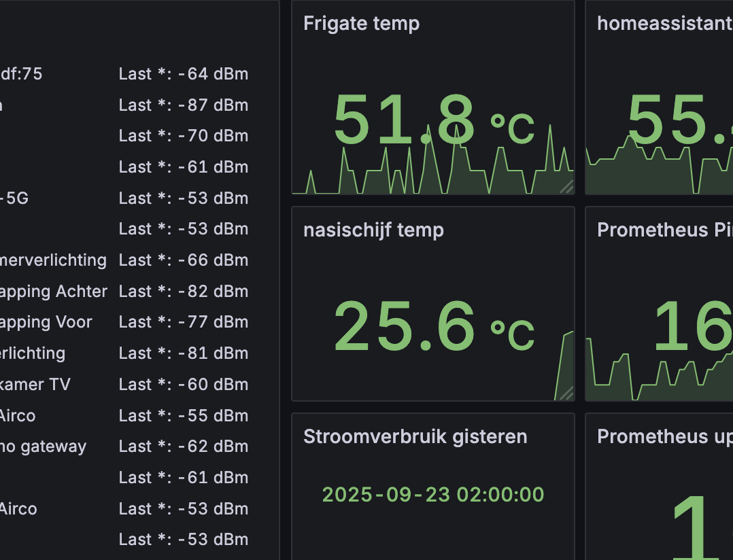This screenshot has width=733, height=560.
Task: Click the Prometheus Pi panel title
Action: [665, 230]
